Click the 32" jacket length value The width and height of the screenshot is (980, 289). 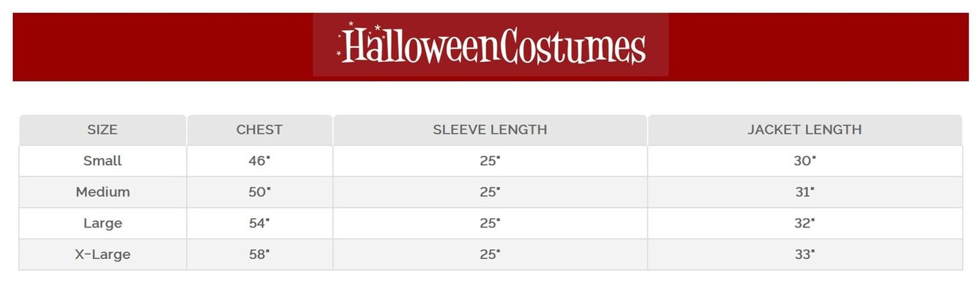[804, 224]
